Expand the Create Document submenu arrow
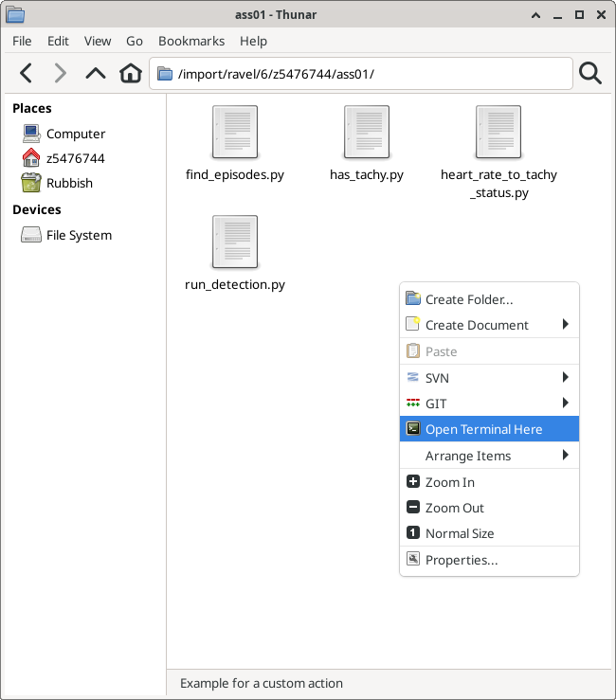Screen dimensions: 616x700 [566, 324]
